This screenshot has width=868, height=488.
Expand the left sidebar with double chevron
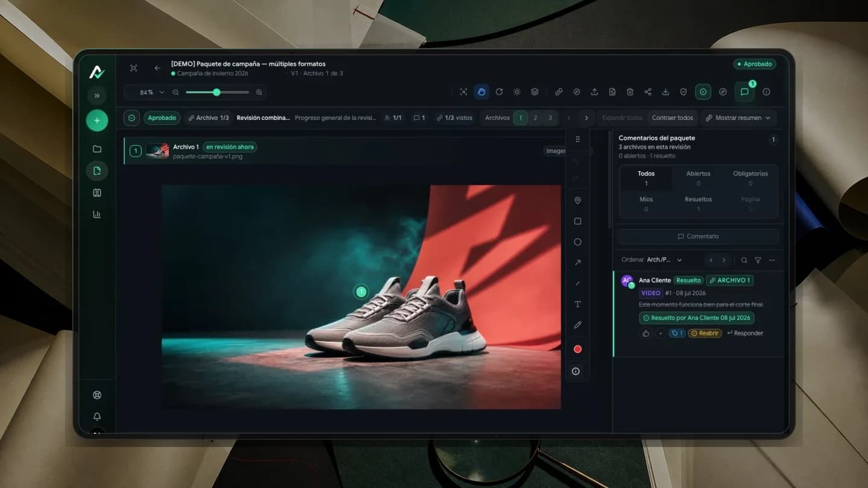(97, 96)
